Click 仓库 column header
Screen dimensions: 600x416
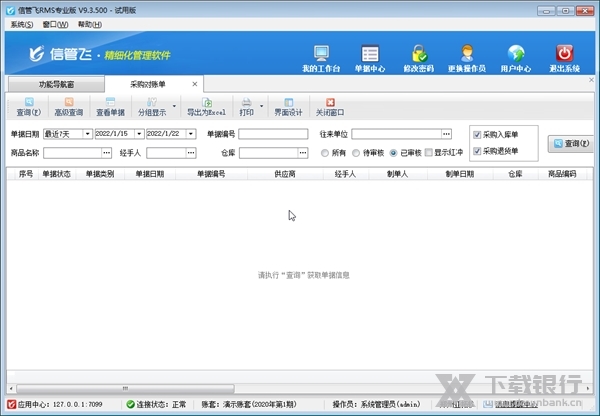[515, 174]
